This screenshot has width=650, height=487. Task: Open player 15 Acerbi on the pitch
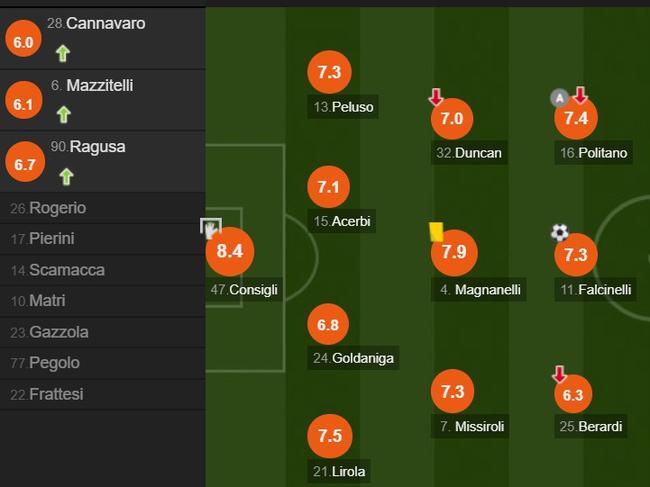tap(342, 222)
